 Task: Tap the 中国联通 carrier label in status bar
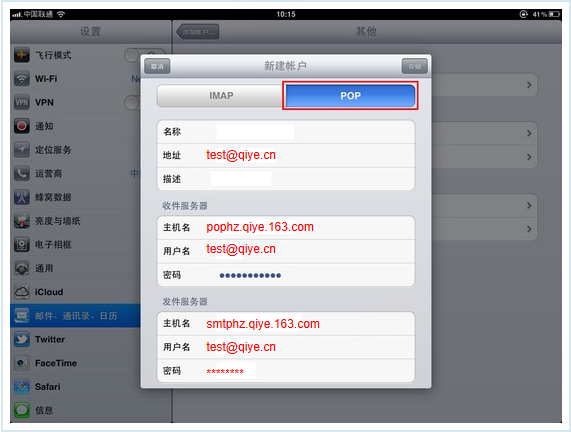pyautogui.click(x=38, y=14)
